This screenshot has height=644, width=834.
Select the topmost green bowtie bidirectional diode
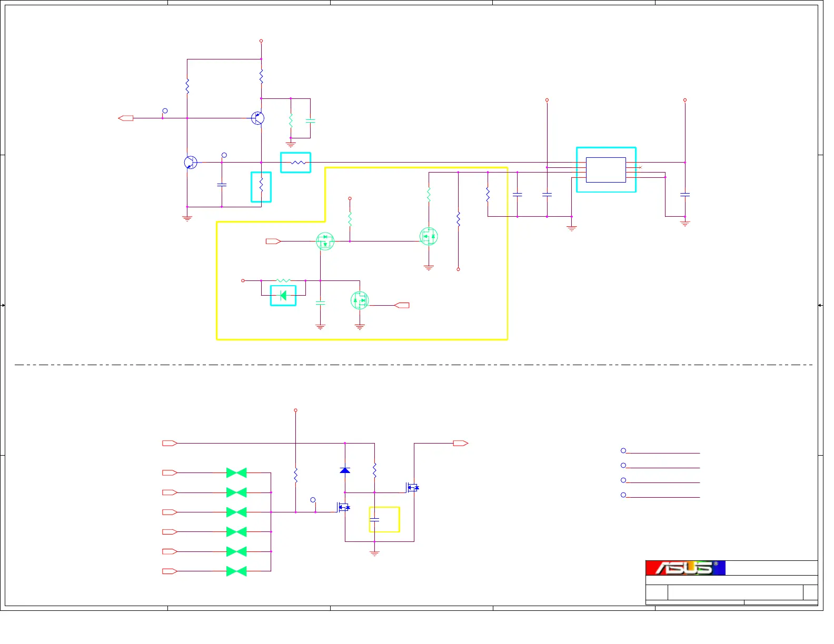pyautogui.click(x=236, y=473)
